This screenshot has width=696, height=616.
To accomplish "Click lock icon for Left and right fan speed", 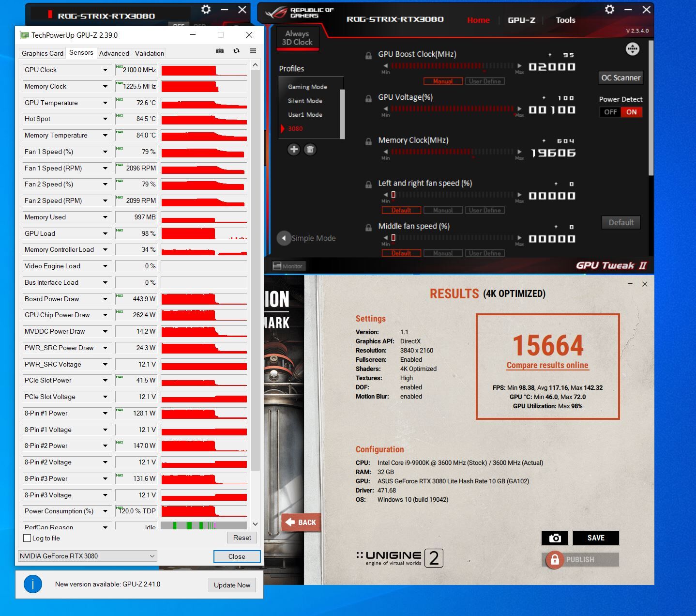I will (x=368, y=185).
